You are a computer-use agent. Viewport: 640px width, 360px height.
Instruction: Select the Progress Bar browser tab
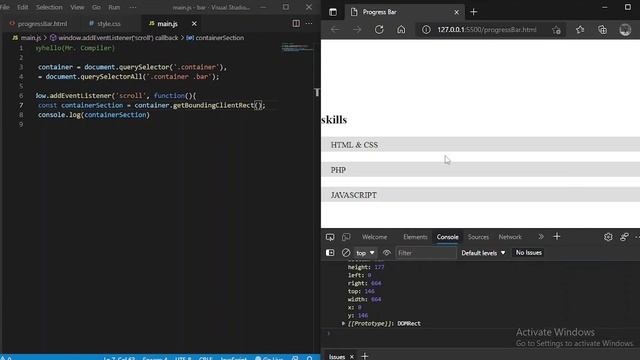[404, 12]
